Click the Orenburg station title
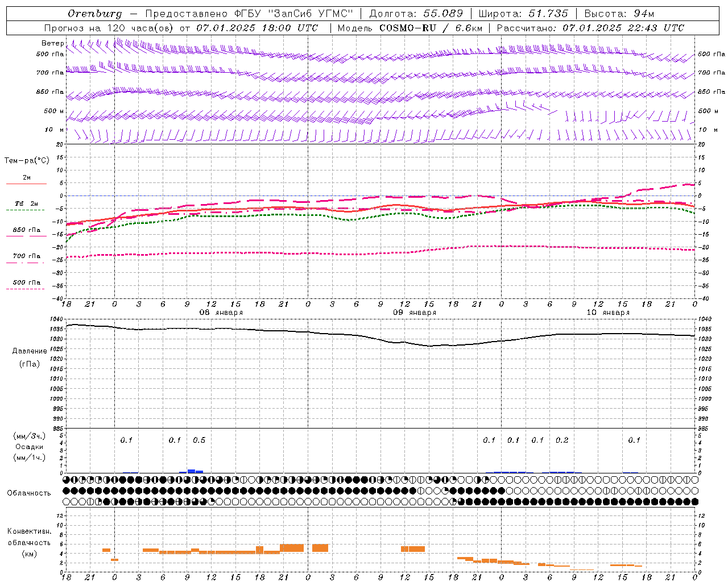728x582 pixels. [94, 14]
